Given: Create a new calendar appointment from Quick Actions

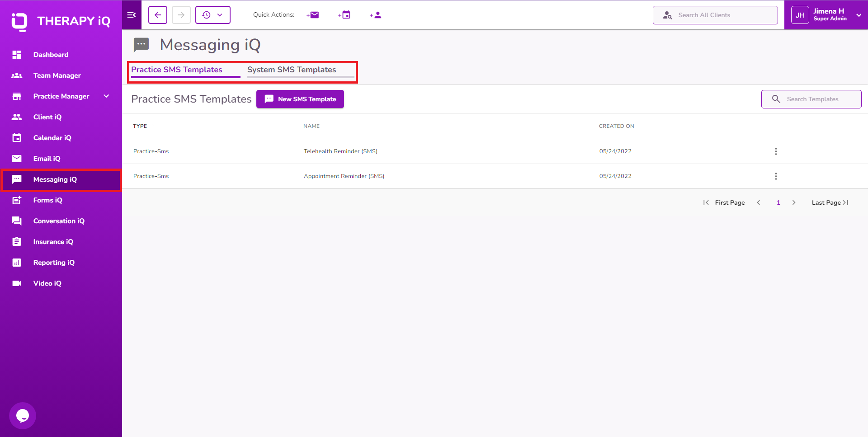Looking at the screenshot, I should pyautogui.click(x=344, y=14).
